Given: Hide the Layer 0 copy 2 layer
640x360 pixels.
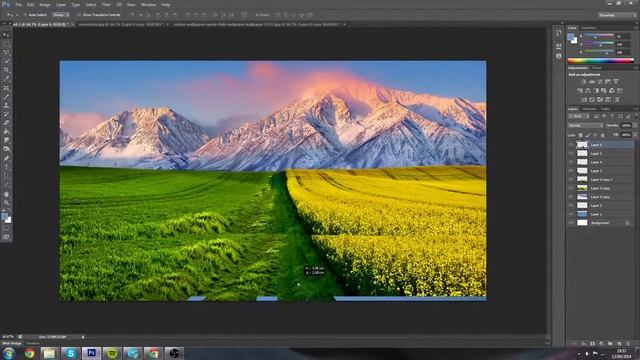Looking at the screenshot, I should (571, 180).
